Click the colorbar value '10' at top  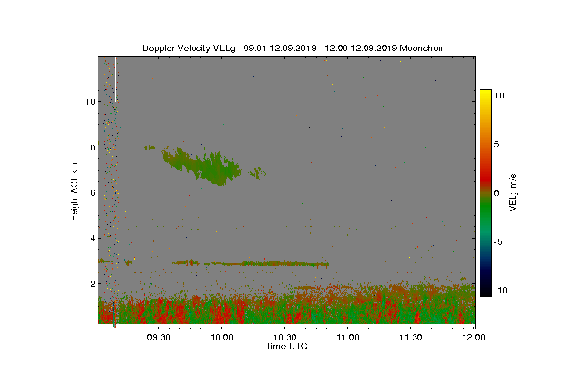[500, 96]
